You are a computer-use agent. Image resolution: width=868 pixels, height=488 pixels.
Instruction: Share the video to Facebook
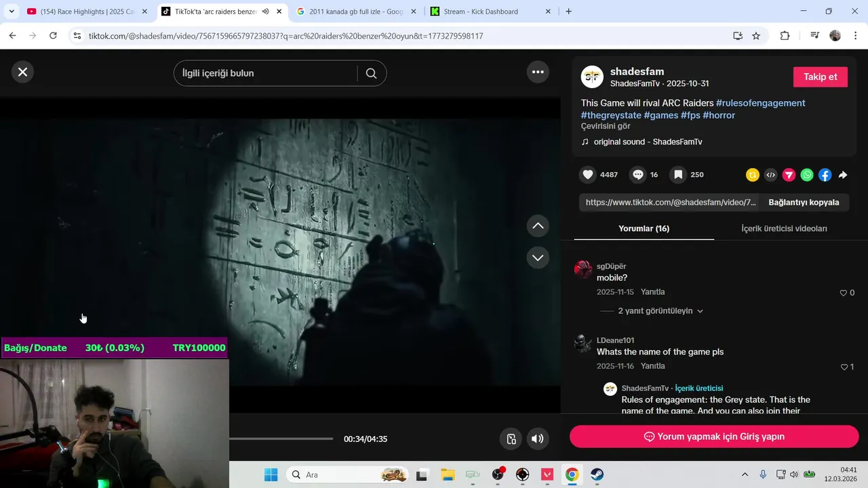coord(825,175)
